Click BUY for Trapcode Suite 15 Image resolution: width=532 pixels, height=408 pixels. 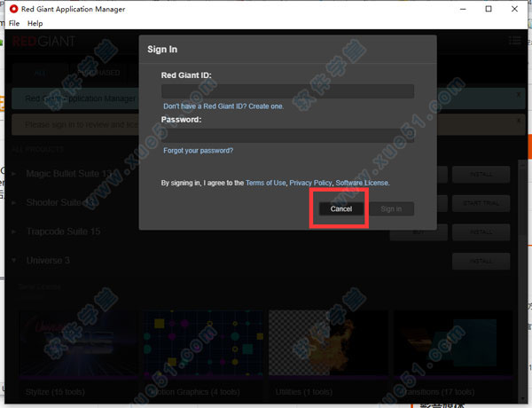(x=419, y=233)
